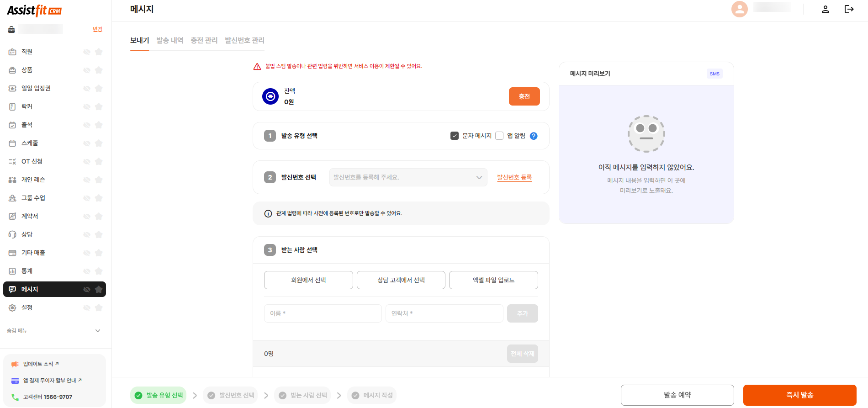
Task: Star the OT 신청 menu item
Action: tap(99, 161)
